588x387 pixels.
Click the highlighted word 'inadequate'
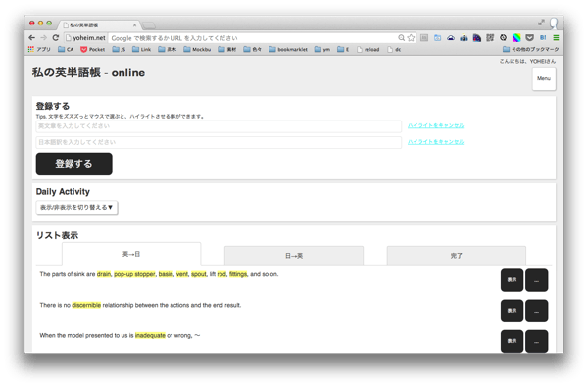click(150, 335)
